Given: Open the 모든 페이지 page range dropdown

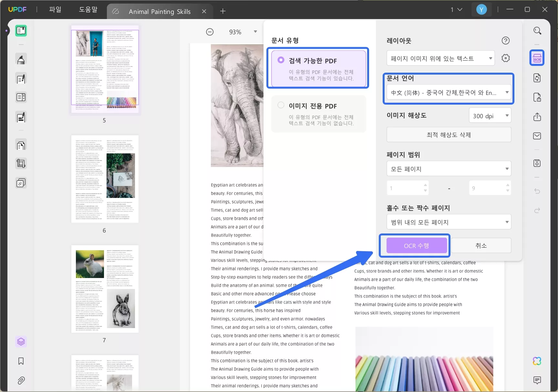Looking at the screenshot, I should [449, 169].
